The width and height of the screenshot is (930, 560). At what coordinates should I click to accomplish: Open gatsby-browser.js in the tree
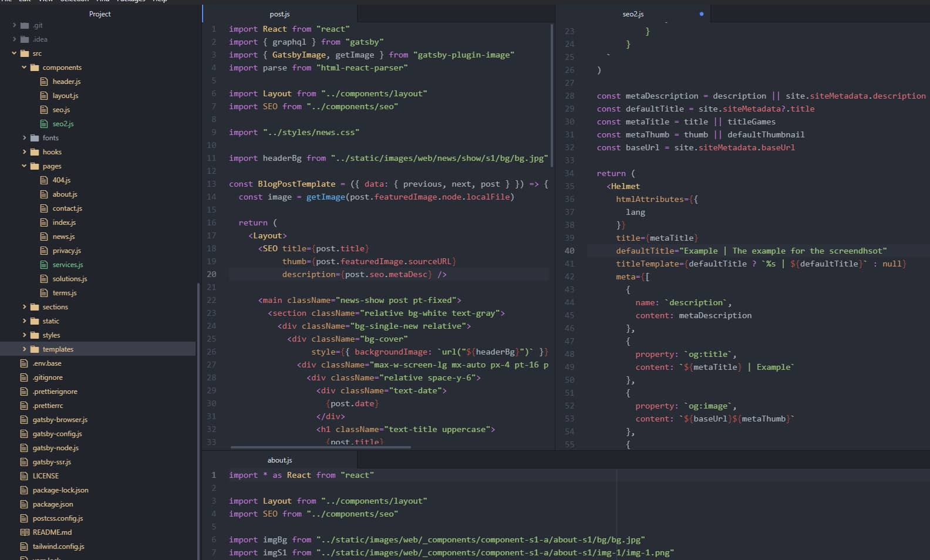60,420
